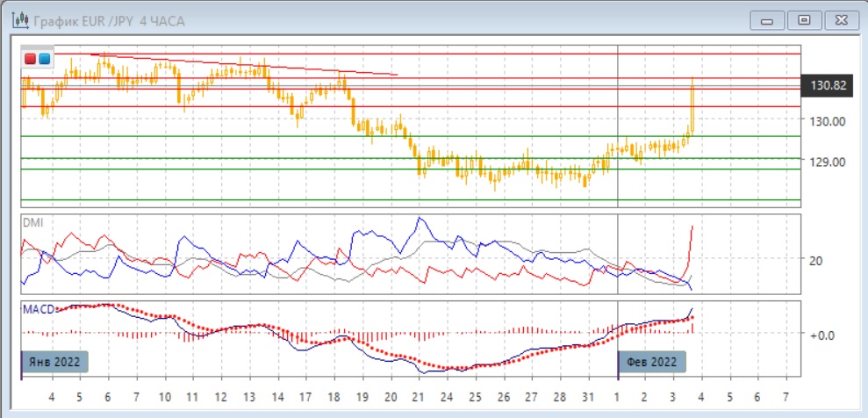The height and width of the screenshot is (418, 868).
Task: Click the DMI scale value 20
Action: pos(815,261)
